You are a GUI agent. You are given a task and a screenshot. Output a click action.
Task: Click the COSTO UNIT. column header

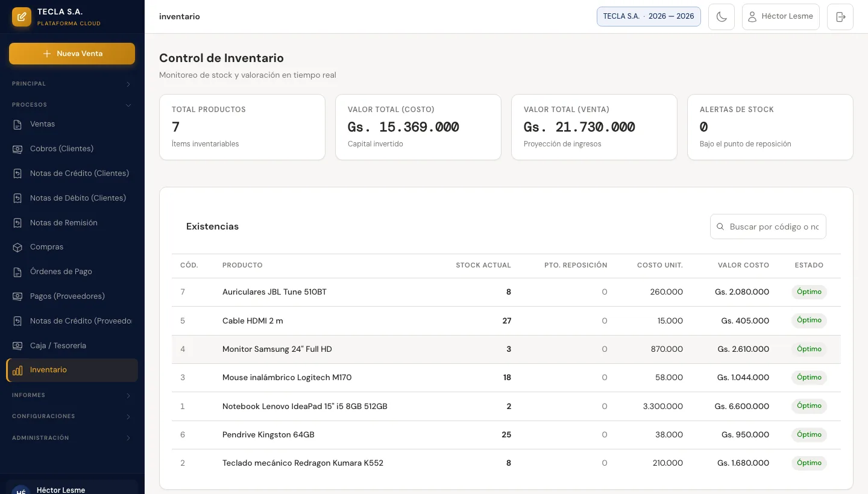pyautogui.click(x=660, y=265)
